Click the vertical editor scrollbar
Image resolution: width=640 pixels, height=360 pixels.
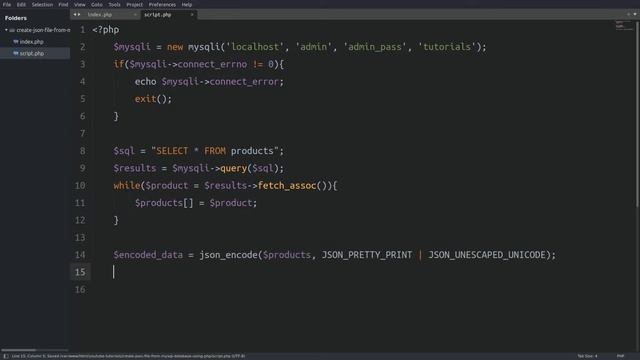tap(638, 114)
